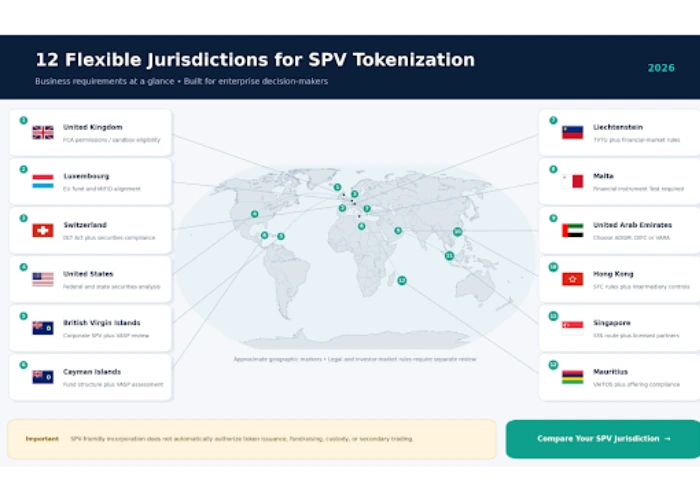Screen dimensions: 700x500
Task: Click the Approximate geographic markers caption under map
Action: coord(355,359)
